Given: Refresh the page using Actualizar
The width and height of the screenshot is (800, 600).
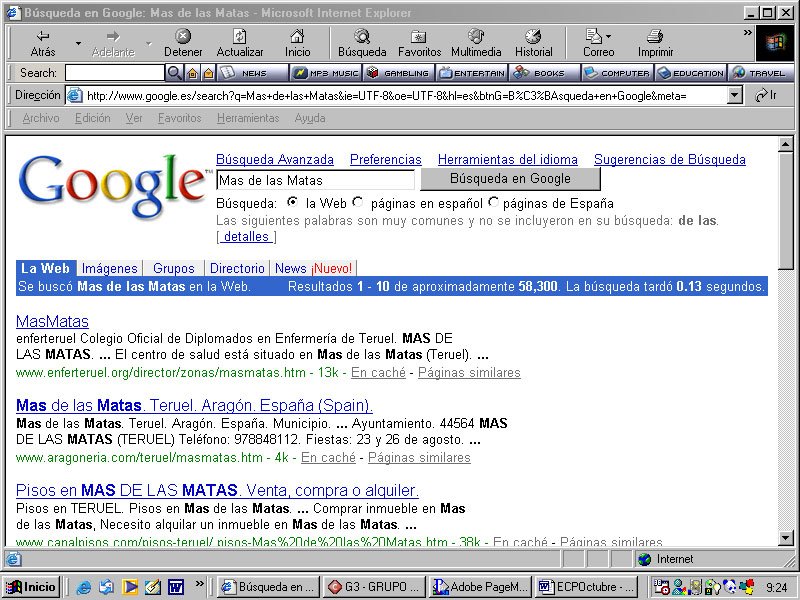Looking at the screenshot, I should [240, 43].
